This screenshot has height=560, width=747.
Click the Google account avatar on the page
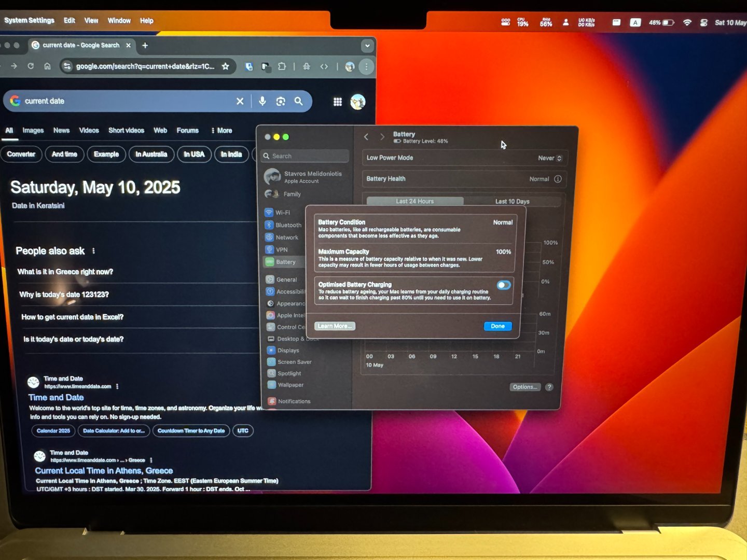pyautogui.click(x=357, y=102)
